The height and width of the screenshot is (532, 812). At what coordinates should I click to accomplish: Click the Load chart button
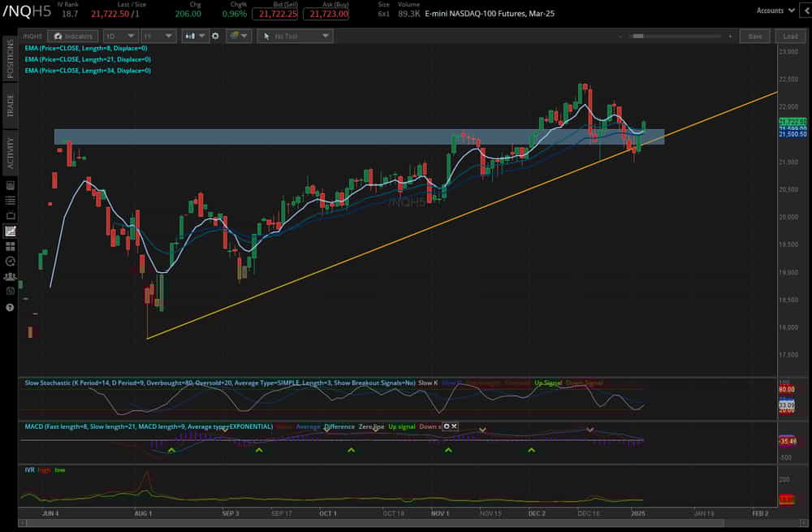pos(788,36)
